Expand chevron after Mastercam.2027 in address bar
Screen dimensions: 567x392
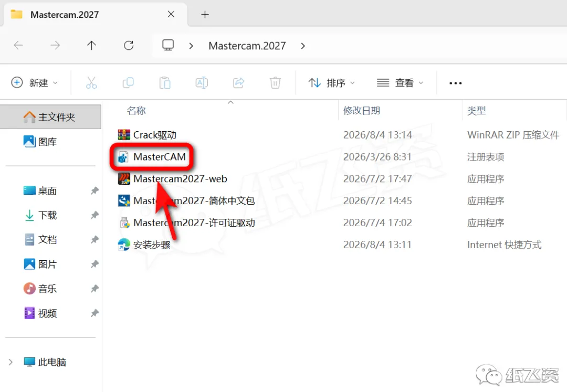pos(303,46)
